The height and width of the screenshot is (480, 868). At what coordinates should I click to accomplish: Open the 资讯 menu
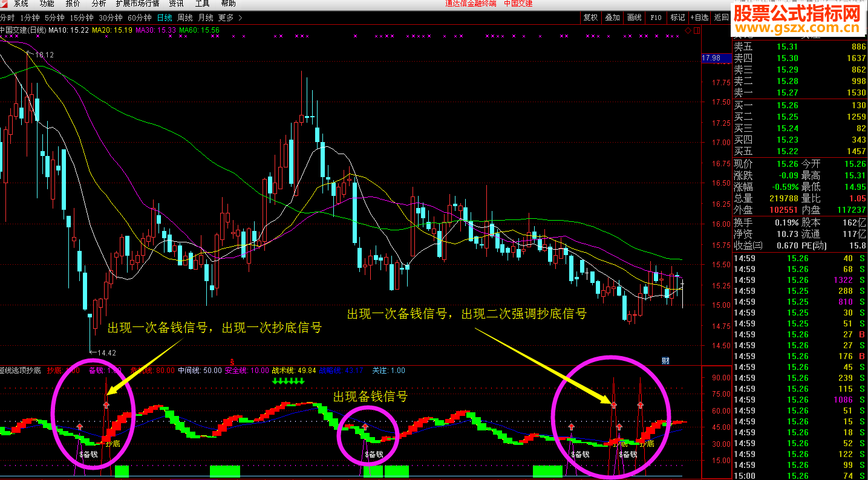point(176,4)
